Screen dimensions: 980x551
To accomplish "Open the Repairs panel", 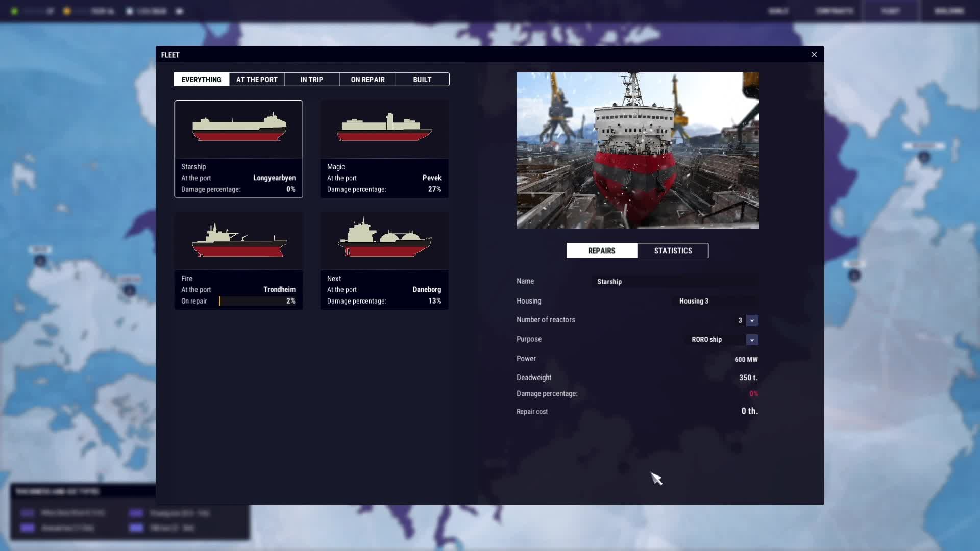I will pyautogui.click(x=601, y=251).
